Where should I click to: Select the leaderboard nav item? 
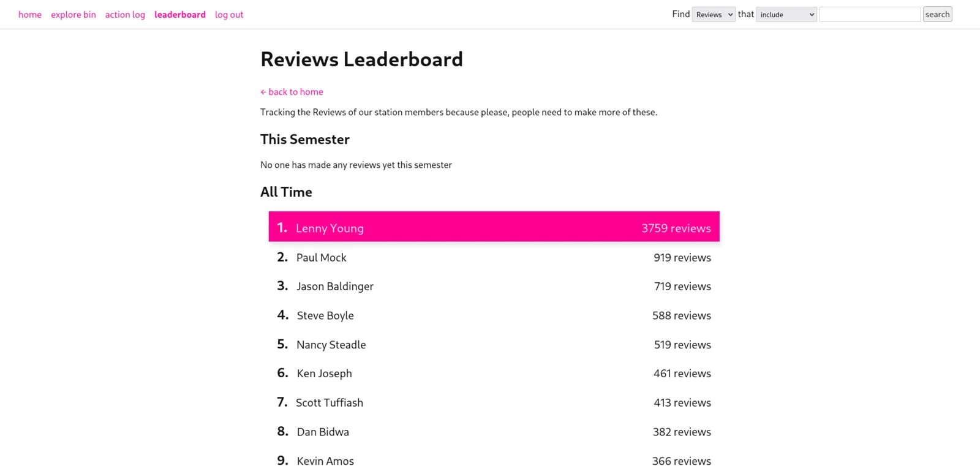pyautogui.click(x=180, y=15)
